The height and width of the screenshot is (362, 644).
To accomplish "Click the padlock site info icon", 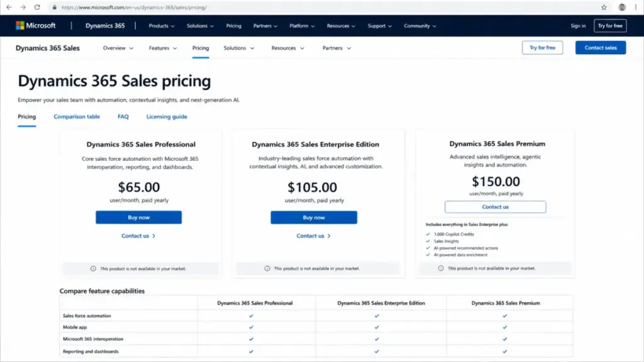I will (54, 8).
